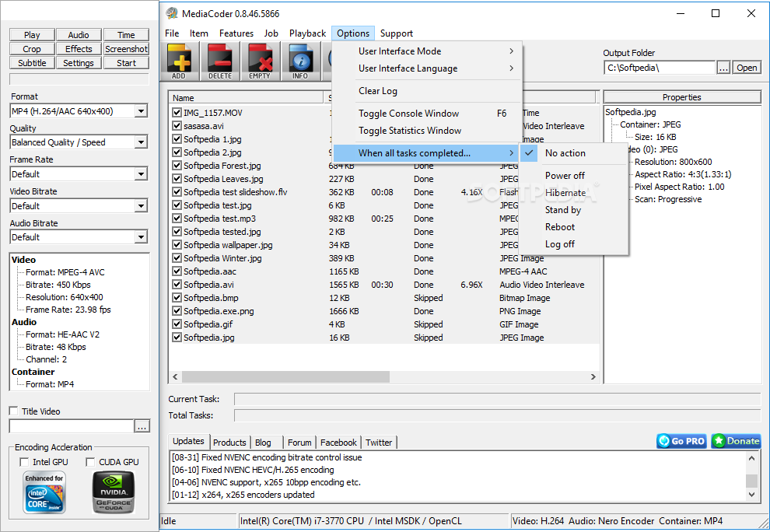The width and height of the screenshot is (770, 532).
Task: Open the Playback menu
Action: click(x=307, y=33)
